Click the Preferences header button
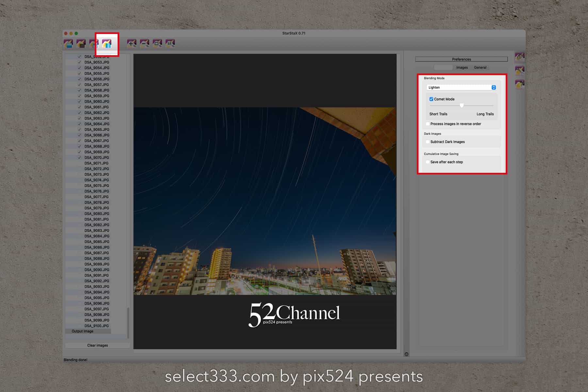The height and width of the screenshot is (392, 588). pyautogui.click(x=461, y=59)
